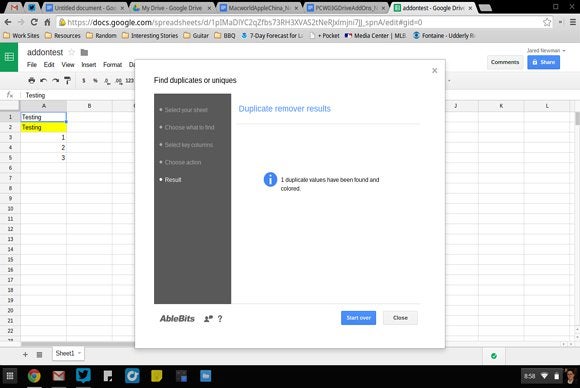Bookmark page with star icon
The width and height of the screenshot is (580, 388).
pos(547,22)
